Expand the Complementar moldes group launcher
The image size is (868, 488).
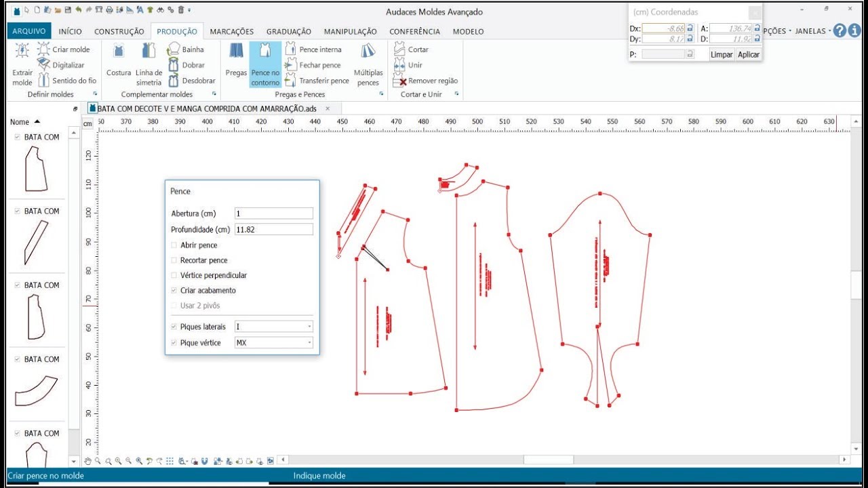[x=214, y=94]
